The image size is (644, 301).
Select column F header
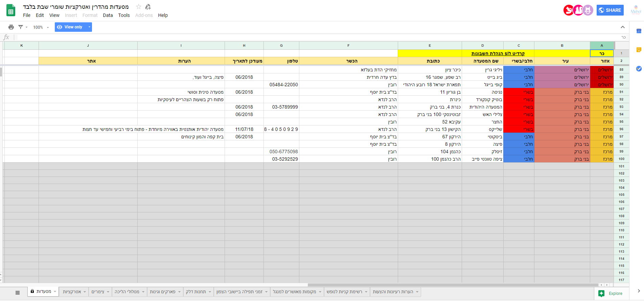[348, 45]
